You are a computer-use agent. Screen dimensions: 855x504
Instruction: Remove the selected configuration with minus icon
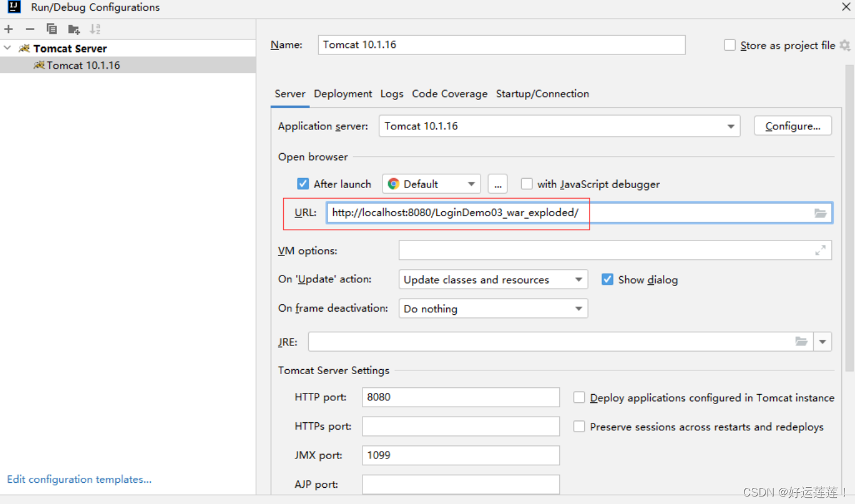point(30,29)
